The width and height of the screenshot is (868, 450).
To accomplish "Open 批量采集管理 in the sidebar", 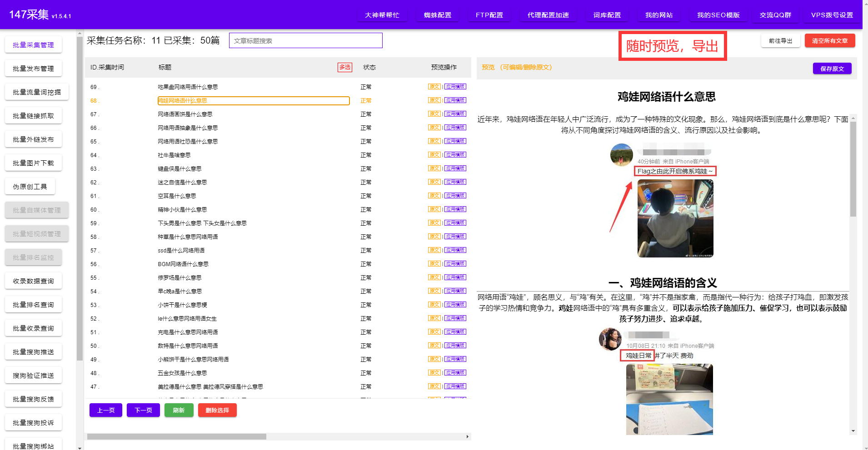I will [33, 45].
